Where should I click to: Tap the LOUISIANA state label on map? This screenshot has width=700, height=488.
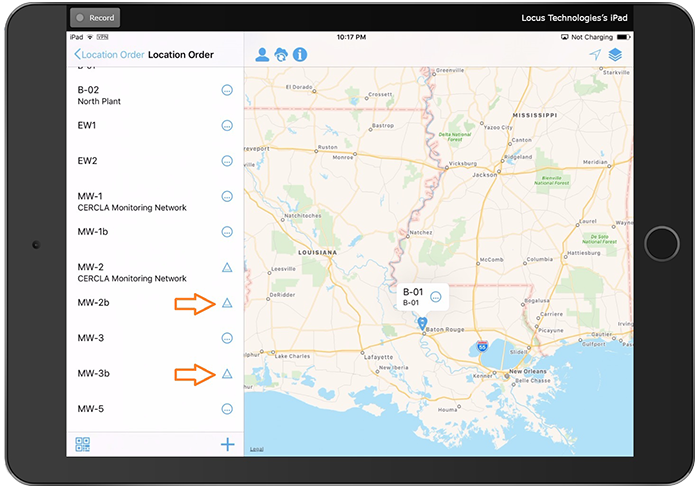pyautogui.click(x=317, y=253)
